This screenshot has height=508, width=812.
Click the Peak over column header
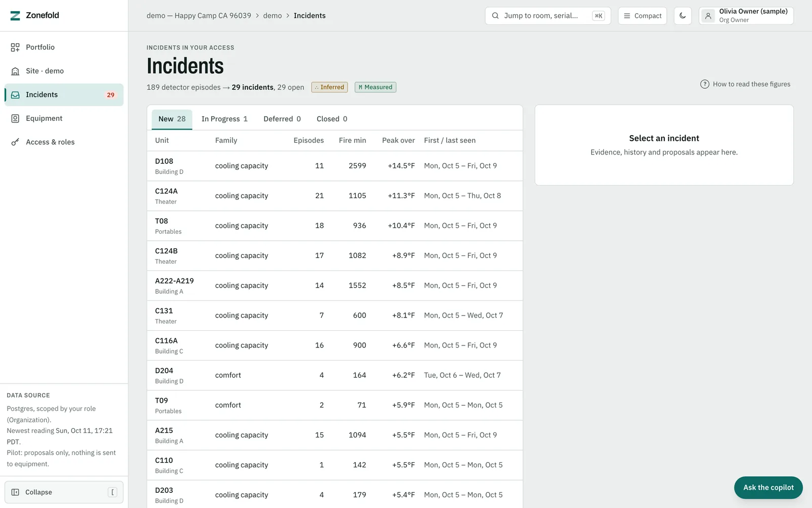[x=398, y=141]
